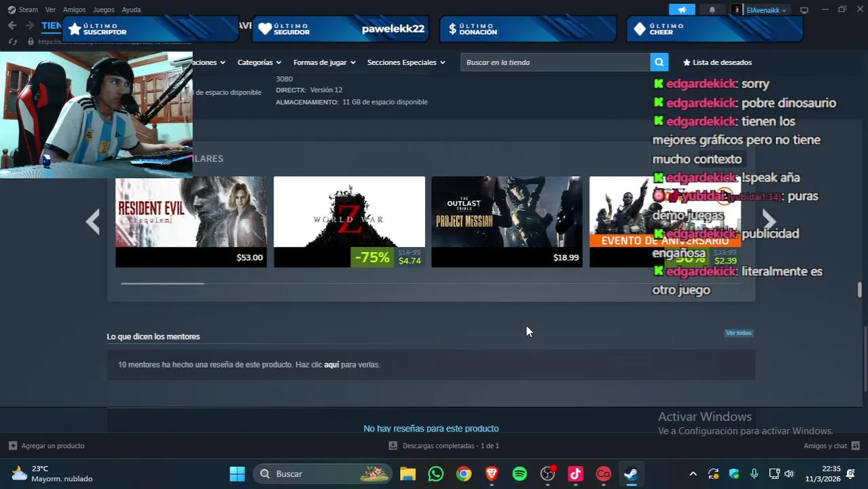Open volume control speaker icon

point(789,474)
